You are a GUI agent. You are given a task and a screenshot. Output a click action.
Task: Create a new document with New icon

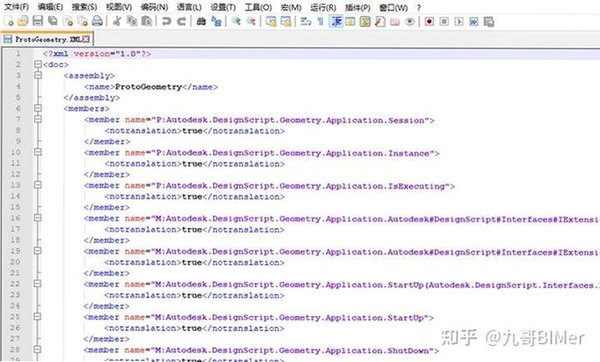(8, 21)
